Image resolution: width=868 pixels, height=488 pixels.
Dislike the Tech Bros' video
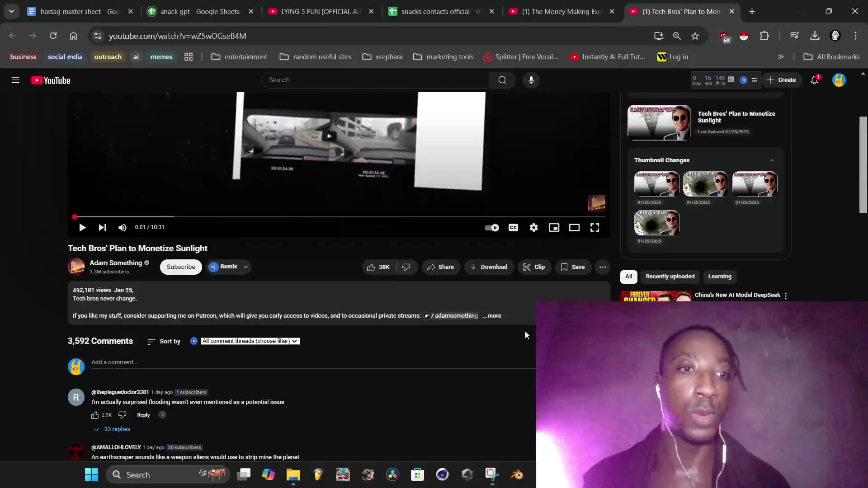point(406,267)
